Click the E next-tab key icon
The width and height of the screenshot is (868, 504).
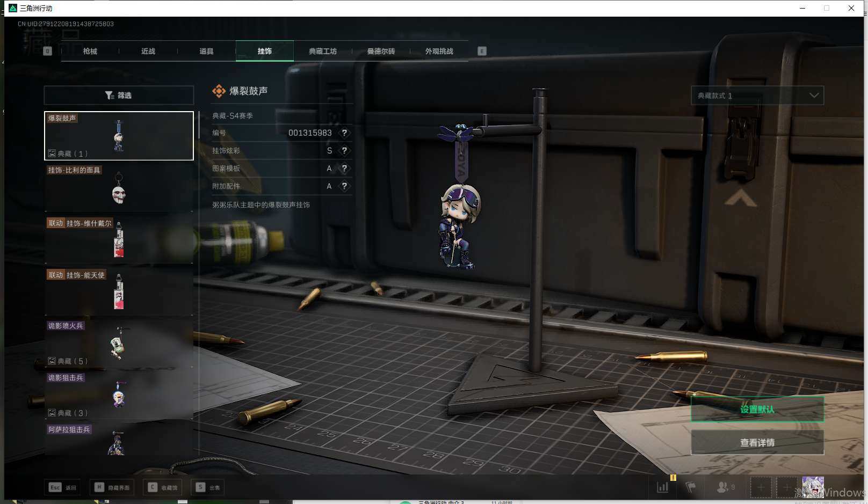482,51
